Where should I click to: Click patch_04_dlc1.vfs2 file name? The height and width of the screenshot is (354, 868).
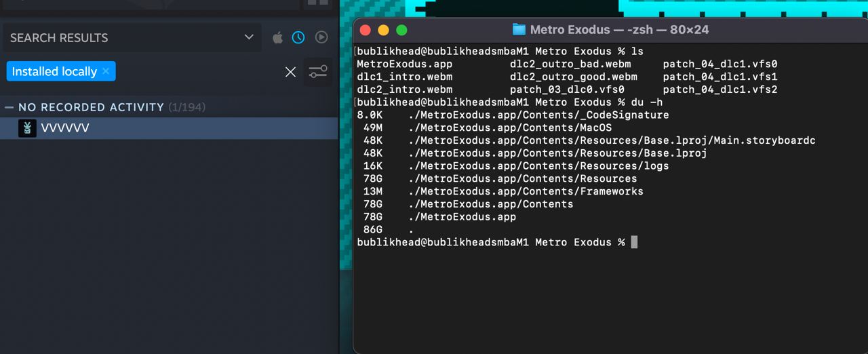[x=720, y=90]
